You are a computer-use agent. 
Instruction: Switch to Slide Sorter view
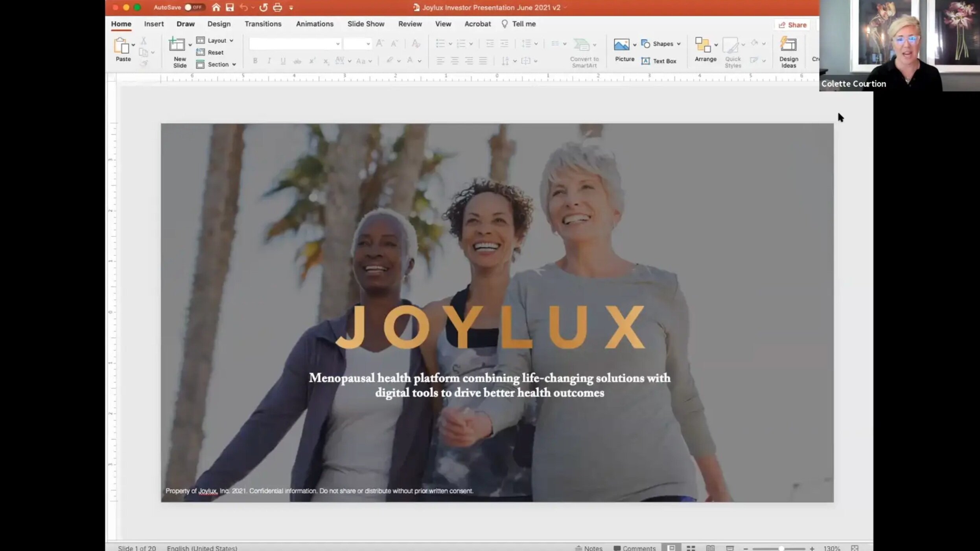pyautogui.click(x=691, y=547)
